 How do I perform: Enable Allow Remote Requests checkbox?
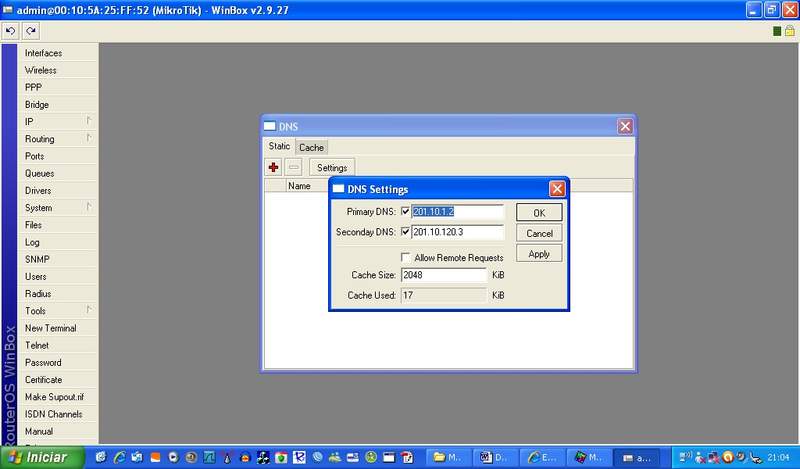pyautogui.click(x=405, y=258)
